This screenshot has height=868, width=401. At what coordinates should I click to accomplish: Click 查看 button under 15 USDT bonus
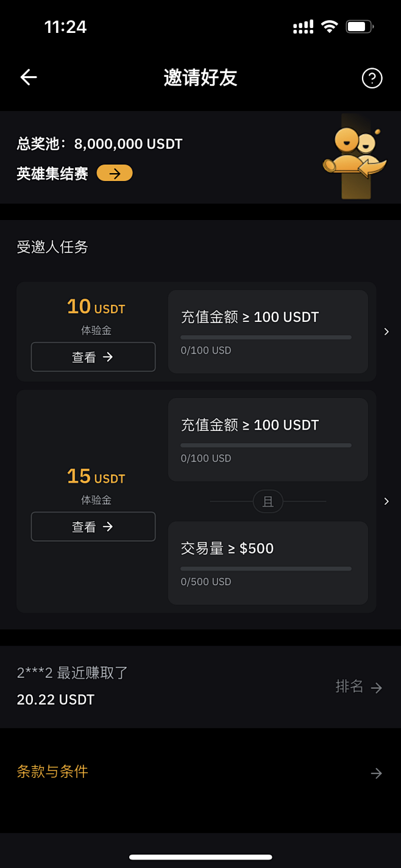click(x=93, y=527)
